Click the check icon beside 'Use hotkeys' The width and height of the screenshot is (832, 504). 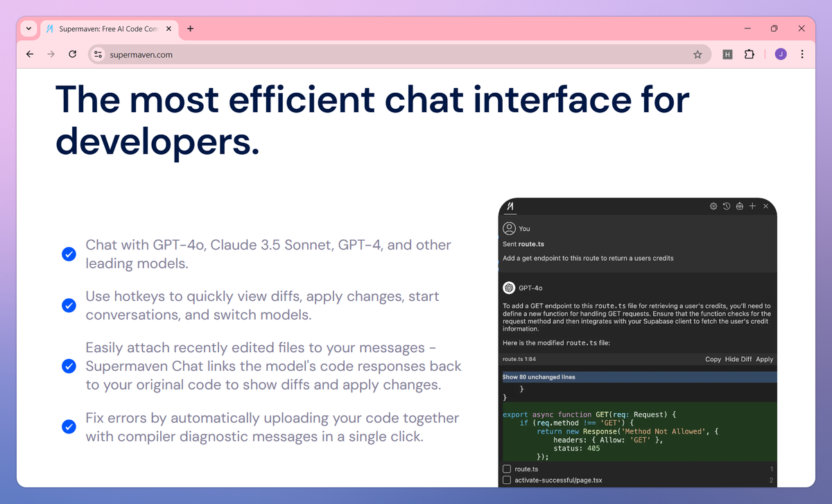click(x=69, y=306)
